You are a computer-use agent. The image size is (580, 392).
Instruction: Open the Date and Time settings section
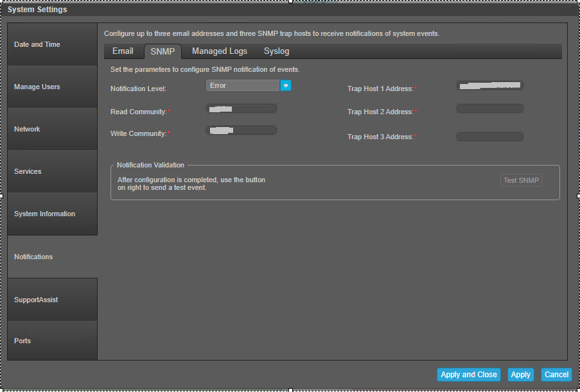[x=52, y=44]
